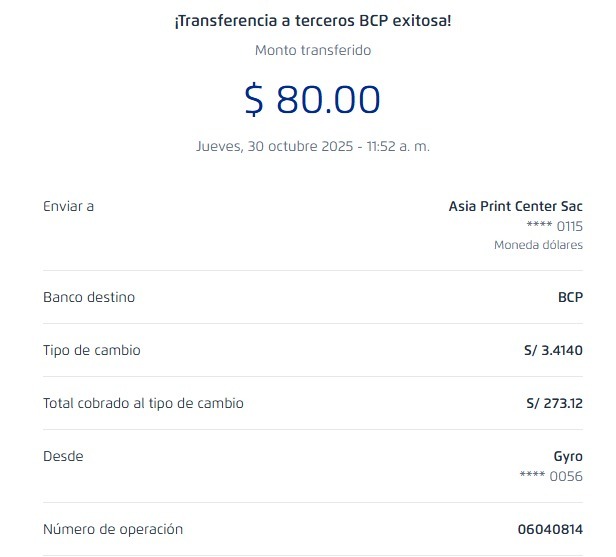Click the "Desde" label

click(63, 456)
